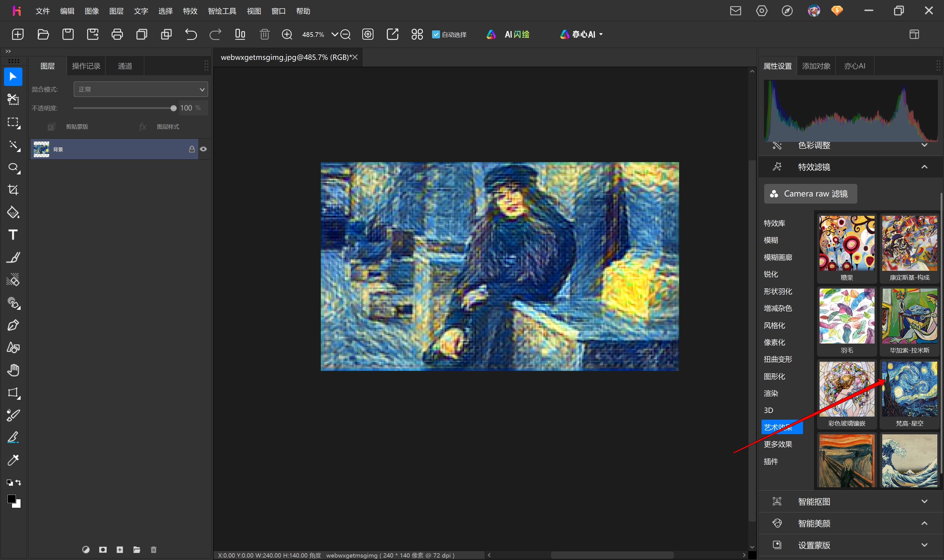
Task: Open the 文件 menu
Action: coord(43,11)
